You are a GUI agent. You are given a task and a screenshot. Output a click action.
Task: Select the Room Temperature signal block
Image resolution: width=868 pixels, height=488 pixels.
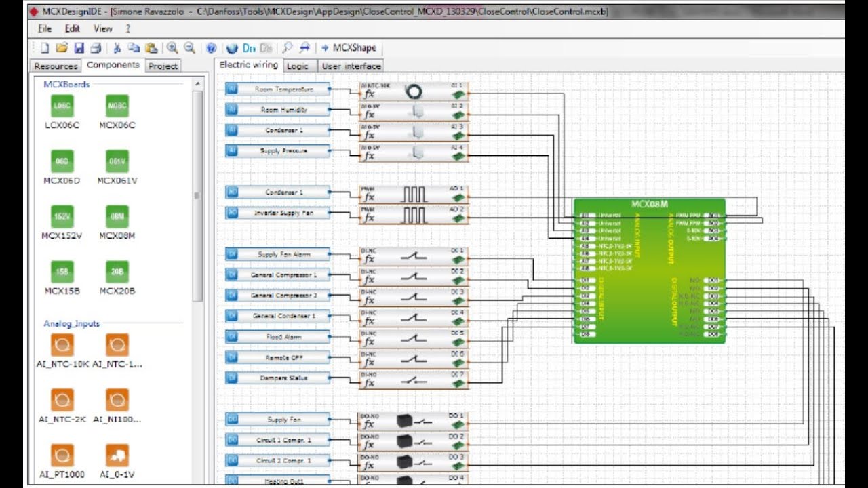(278, 89)
